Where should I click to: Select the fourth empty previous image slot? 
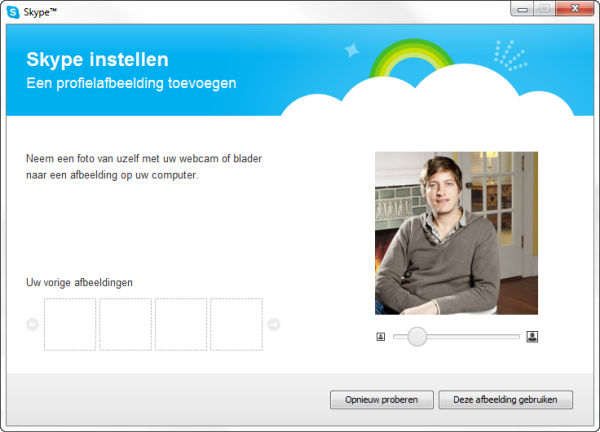click(x=236, y=324)
